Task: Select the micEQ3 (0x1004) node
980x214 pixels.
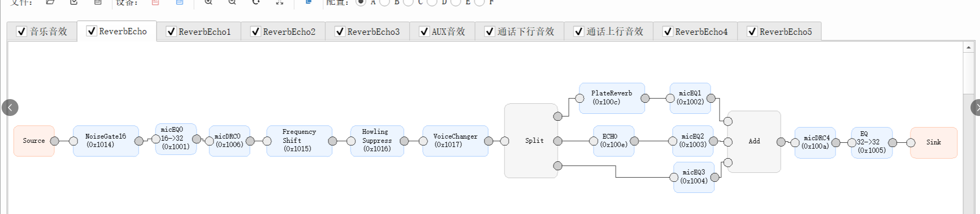Action: click(x=694, y=177)
